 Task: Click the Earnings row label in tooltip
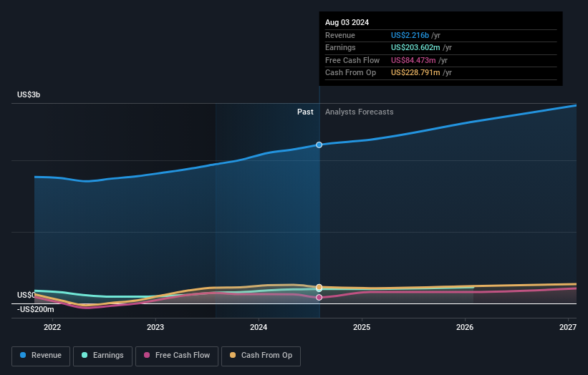tap(340, 47)
